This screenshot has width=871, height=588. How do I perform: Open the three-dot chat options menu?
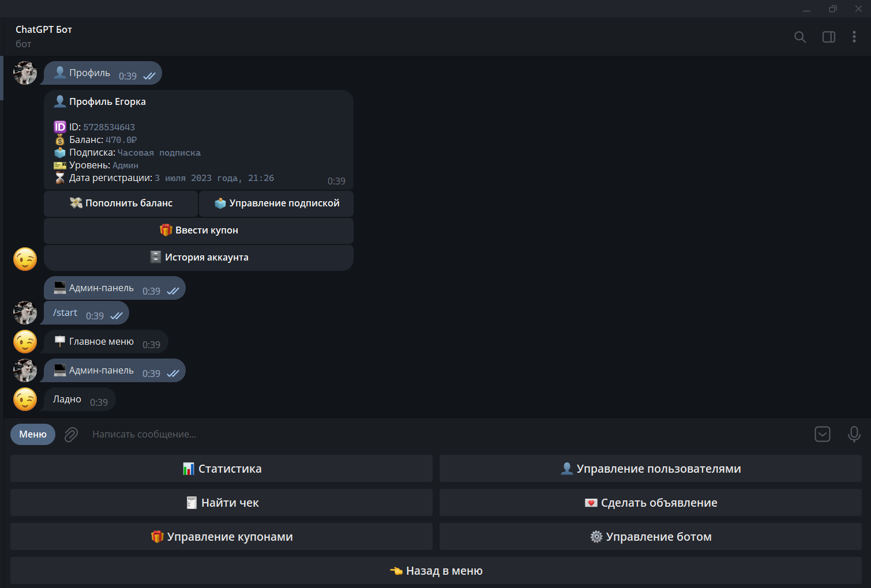coord(854,37)
